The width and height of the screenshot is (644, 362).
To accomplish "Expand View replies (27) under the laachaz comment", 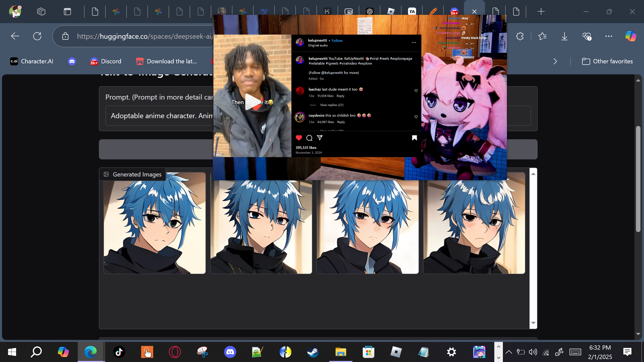I will [x=332, y=105].
